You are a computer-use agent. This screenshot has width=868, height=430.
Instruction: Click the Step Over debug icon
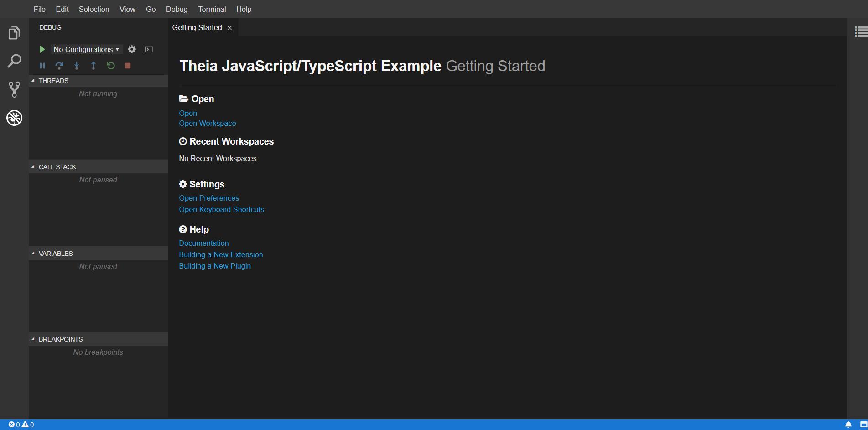59,66
